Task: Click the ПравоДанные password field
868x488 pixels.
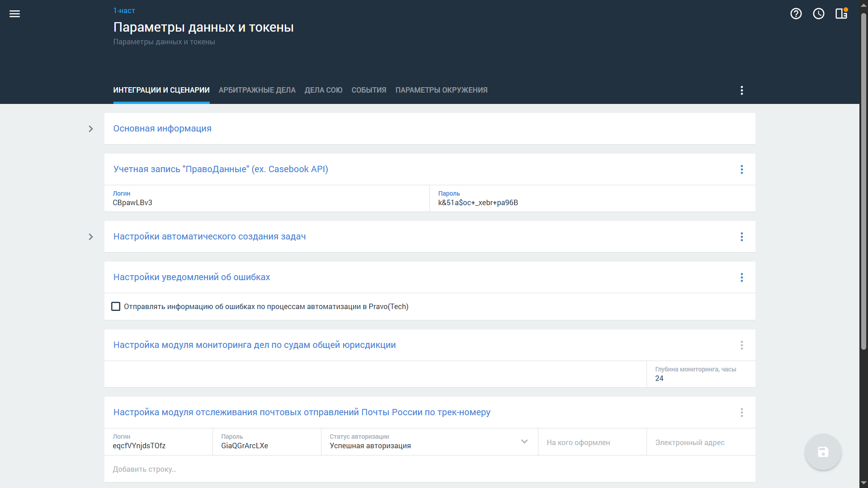Action: click(592, 198)
